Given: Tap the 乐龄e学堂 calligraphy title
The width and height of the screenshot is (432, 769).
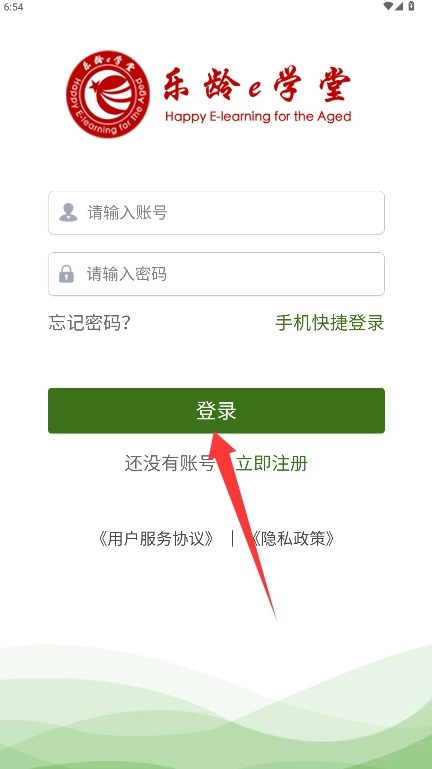Looking at the screenshot, I should (257, 85).
